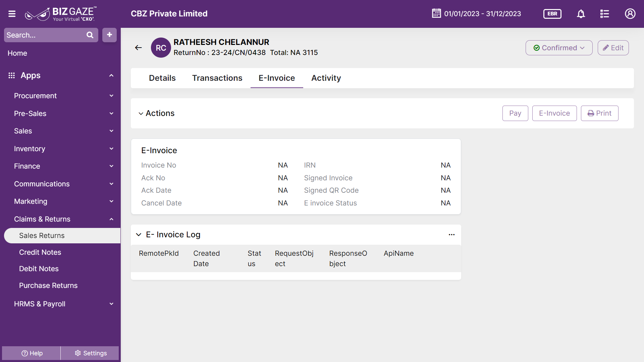This screenshot has width=644, height=362.
Task: Switch to the Details tab
Action: (162, 78)
